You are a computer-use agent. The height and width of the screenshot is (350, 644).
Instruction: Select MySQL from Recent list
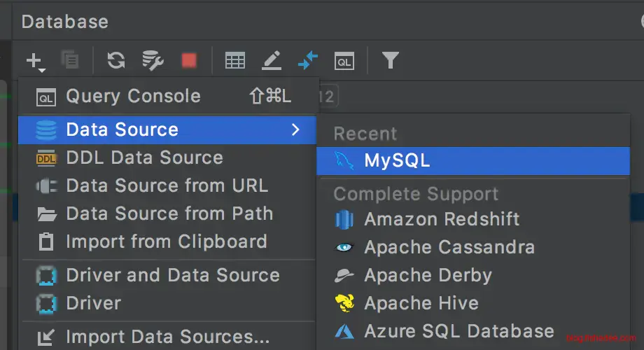[x=396, y=161]
